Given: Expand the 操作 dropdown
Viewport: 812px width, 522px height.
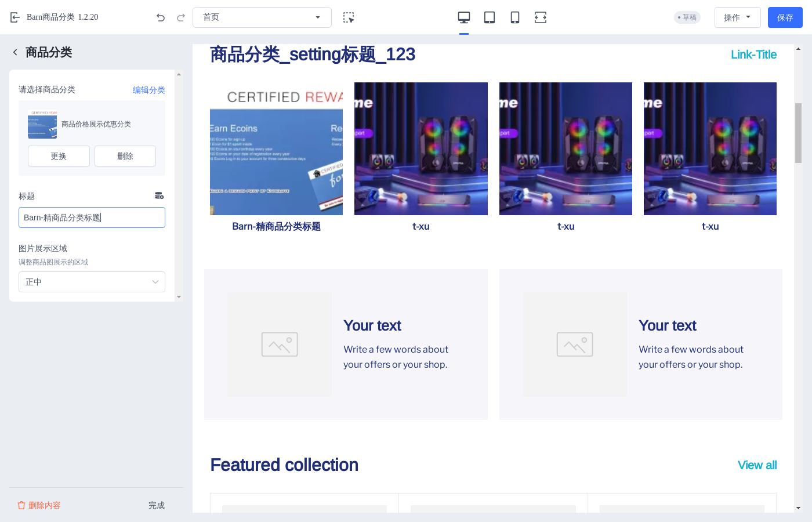Looking at the screenshot, I should [737, 17].
